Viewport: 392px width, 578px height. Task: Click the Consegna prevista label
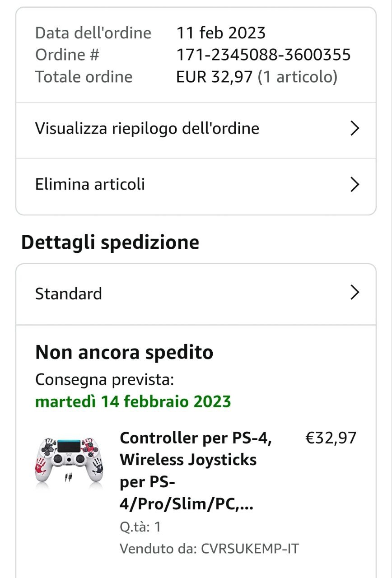point(104,380)
